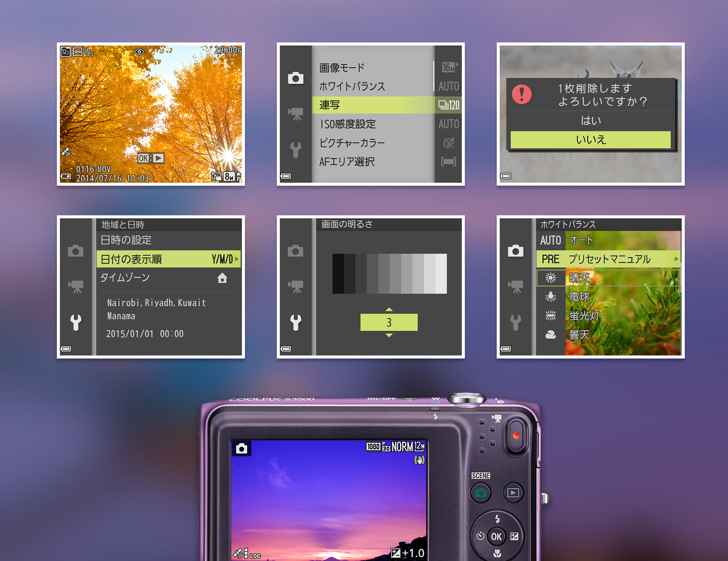Click playback button on camera body
Image resolution: width=728 pixels, height=561 pixels.
[513, 493]
